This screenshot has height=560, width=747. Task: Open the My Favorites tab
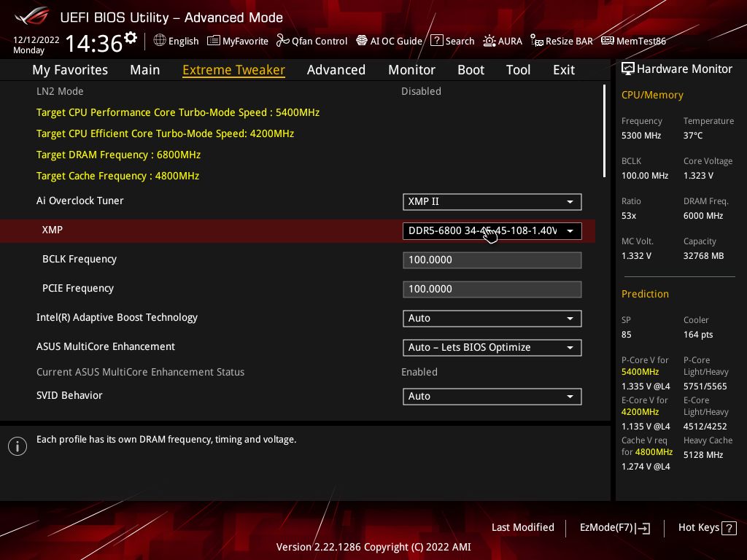point(70,69)
